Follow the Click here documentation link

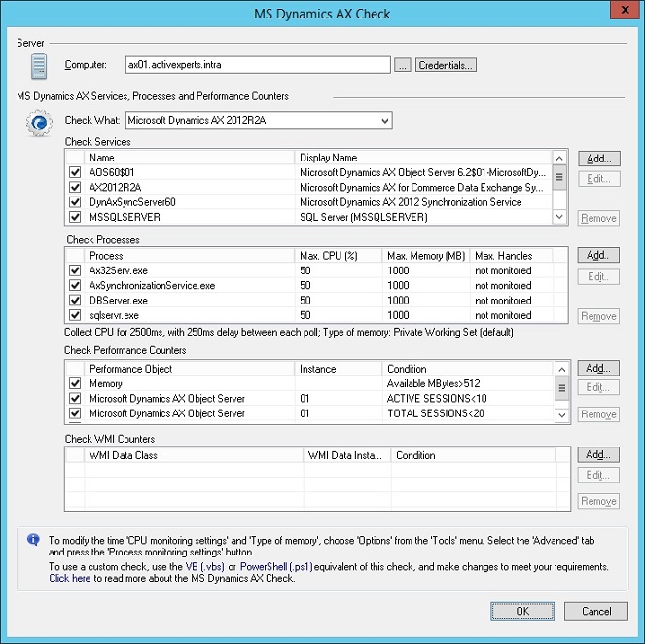(69, 578)
